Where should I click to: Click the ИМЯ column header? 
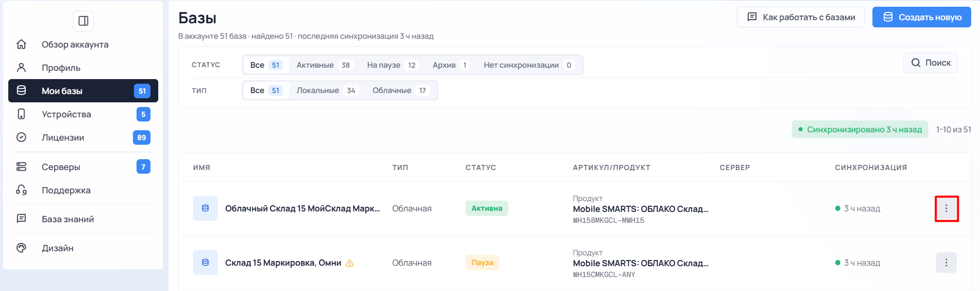click(x=202, y=167)
